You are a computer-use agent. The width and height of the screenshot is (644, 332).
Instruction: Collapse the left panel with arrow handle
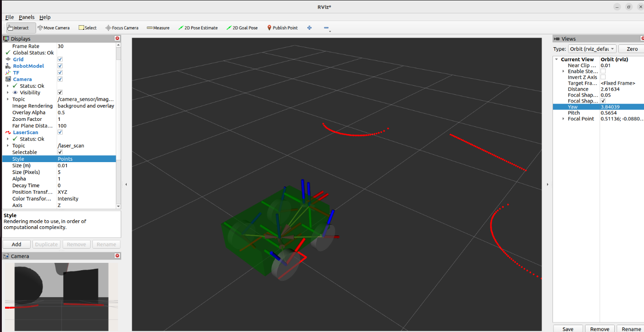point(126,184)
